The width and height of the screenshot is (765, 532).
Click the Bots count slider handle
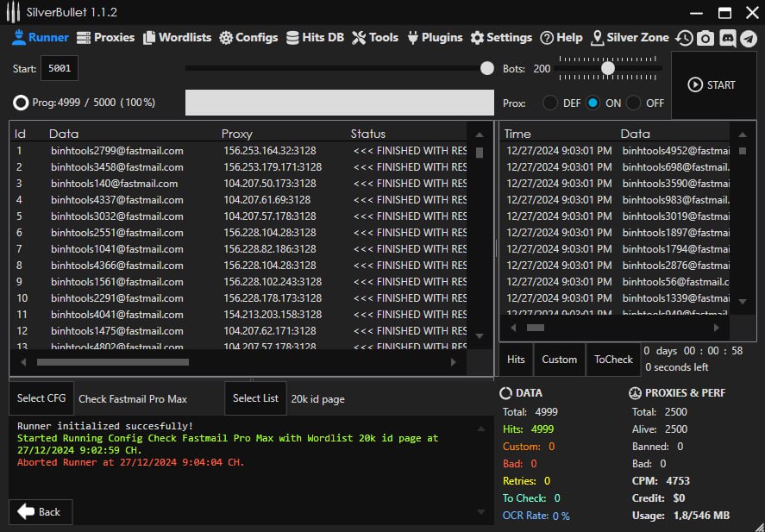tap(608, 68)
